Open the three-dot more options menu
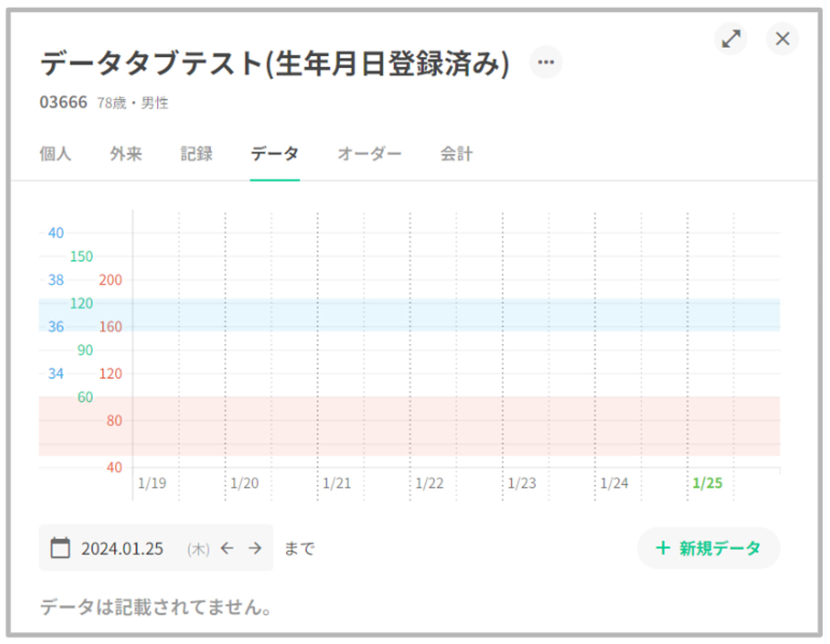 click(x=546, y=62)
